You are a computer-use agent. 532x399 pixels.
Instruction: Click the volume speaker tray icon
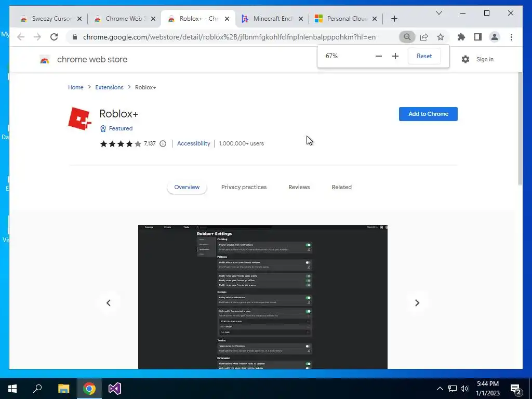coord(464,389)
